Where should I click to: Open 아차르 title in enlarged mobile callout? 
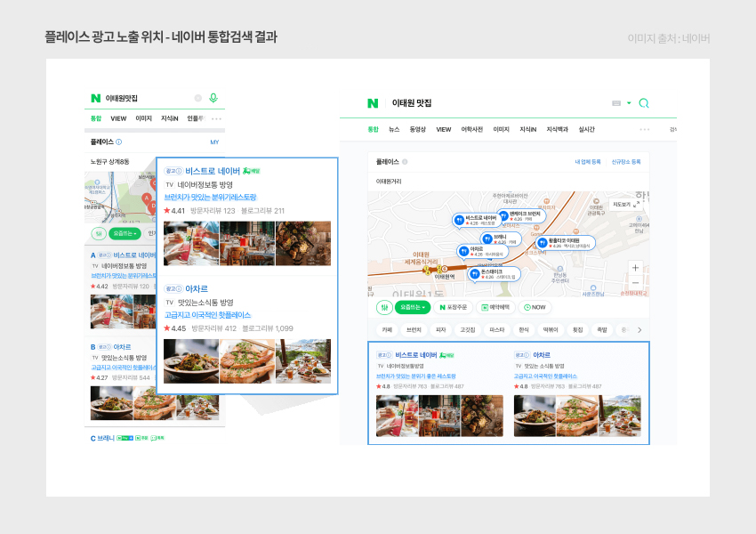tap(197, 288)
